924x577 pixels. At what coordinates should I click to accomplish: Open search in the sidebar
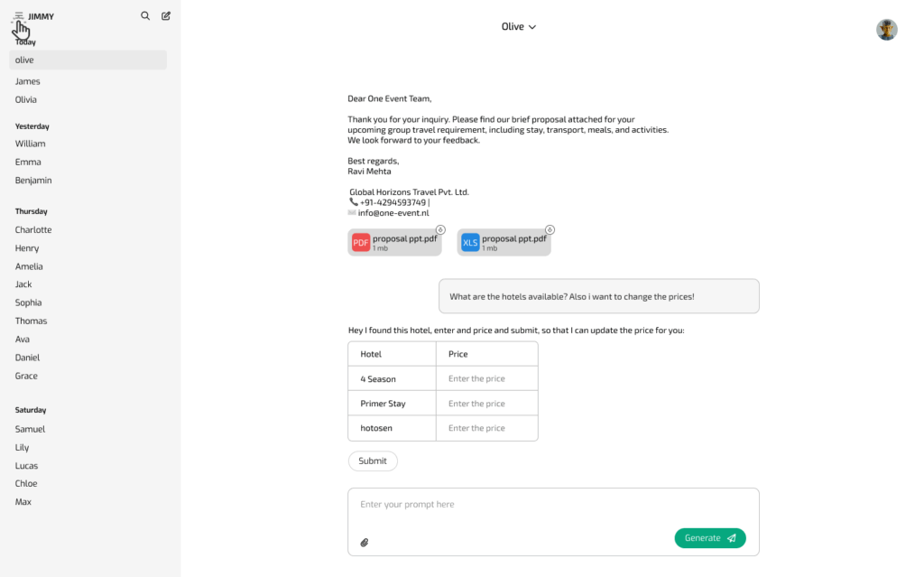pyautogui.click(x=145, y=16)
